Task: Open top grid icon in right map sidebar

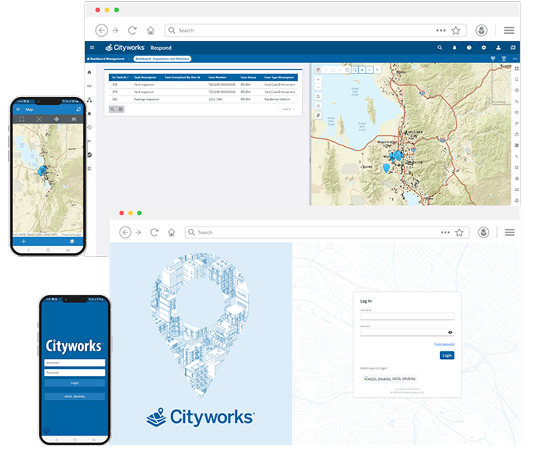Action: pyautogui.click(x=517, y=69)
